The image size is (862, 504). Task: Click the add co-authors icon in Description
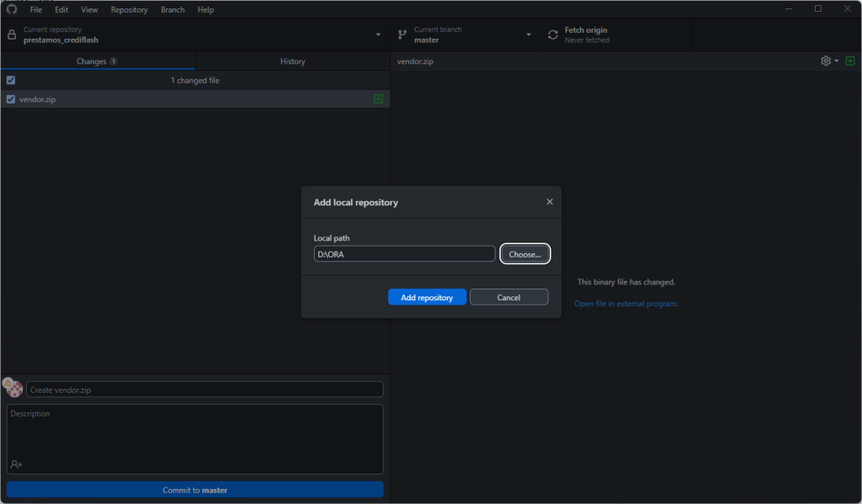click(17, 464)
